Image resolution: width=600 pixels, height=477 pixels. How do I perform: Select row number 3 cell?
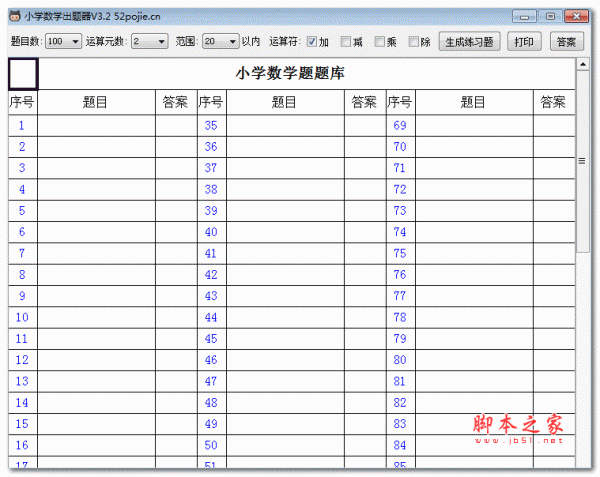(23, 168)
